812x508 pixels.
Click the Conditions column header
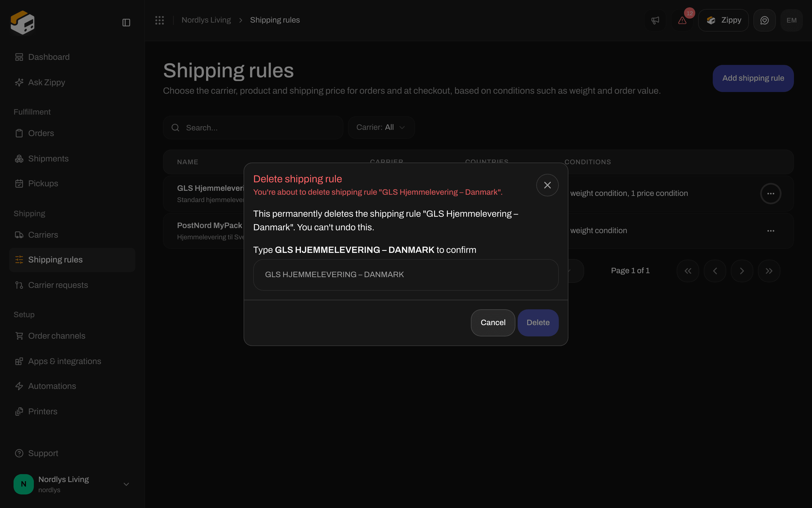click(588, 162)
